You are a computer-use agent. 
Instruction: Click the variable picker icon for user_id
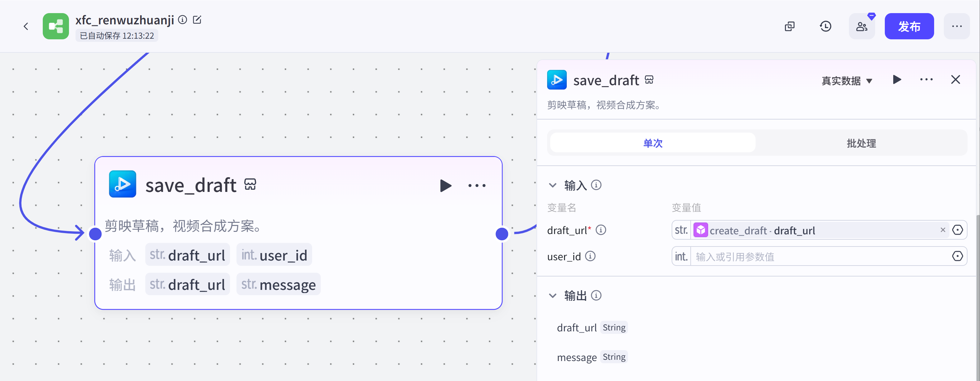pos(957,256)
